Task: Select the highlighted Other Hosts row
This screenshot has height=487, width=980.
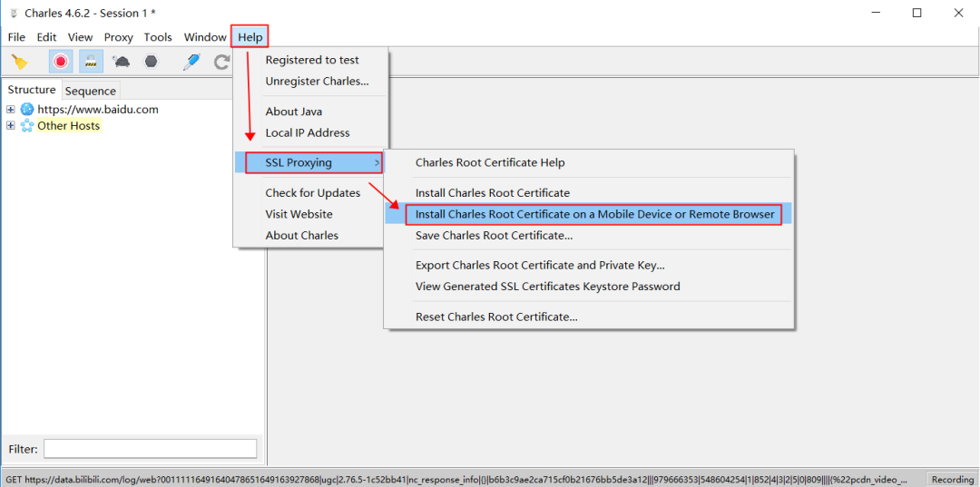Action: coord(69,125)
